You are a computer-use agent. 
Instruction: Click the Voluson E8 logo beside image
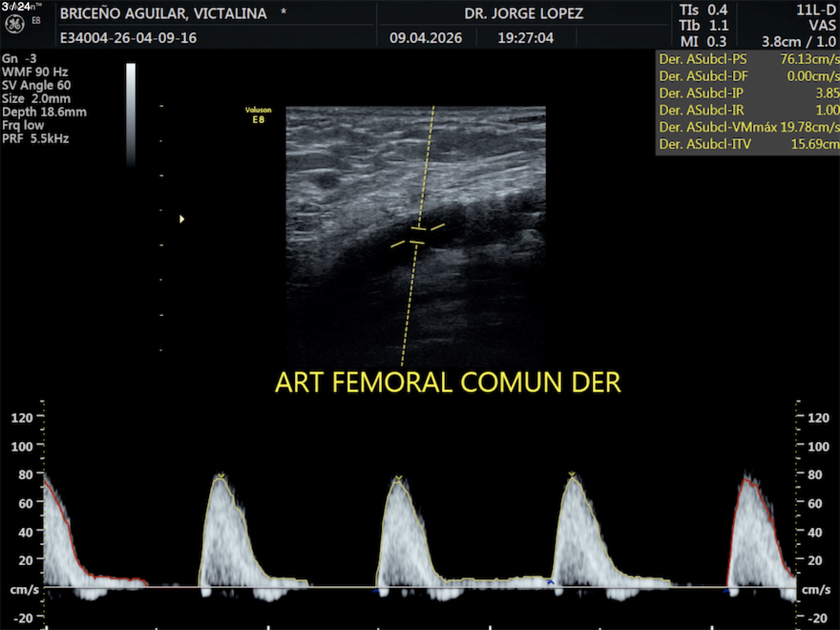258,115
